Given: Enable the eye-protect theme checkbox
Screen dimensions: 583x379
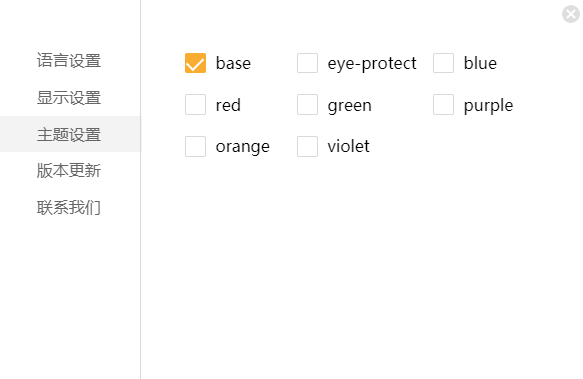Looking at the screenshot, I should [307, 63].
